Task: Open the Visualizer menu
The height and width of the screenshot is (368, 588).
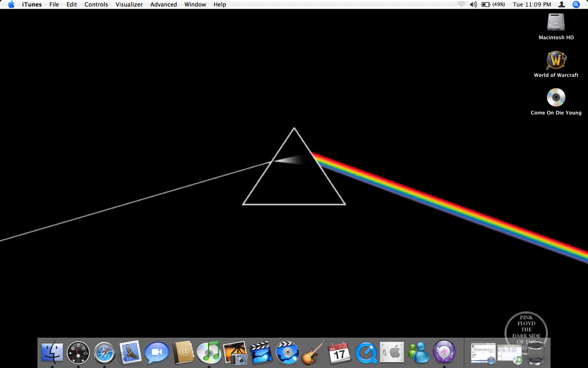Action: click(x=129, y=4)
